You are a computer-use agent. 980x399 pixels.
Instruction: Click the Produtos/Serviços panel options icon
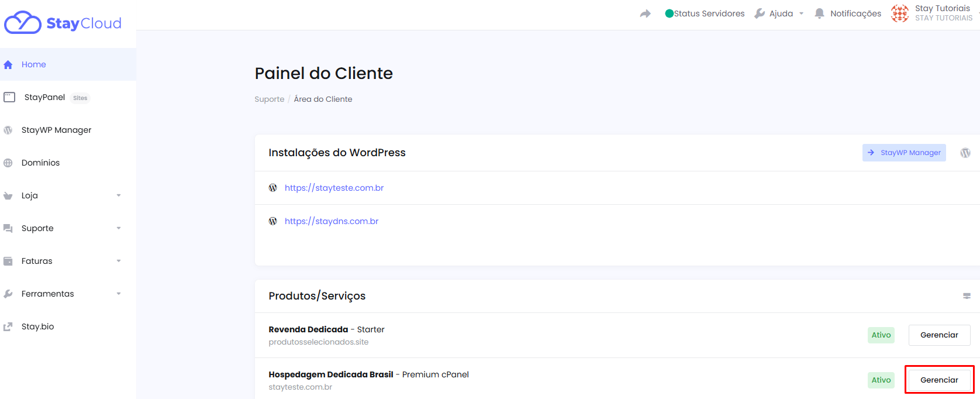967,296
